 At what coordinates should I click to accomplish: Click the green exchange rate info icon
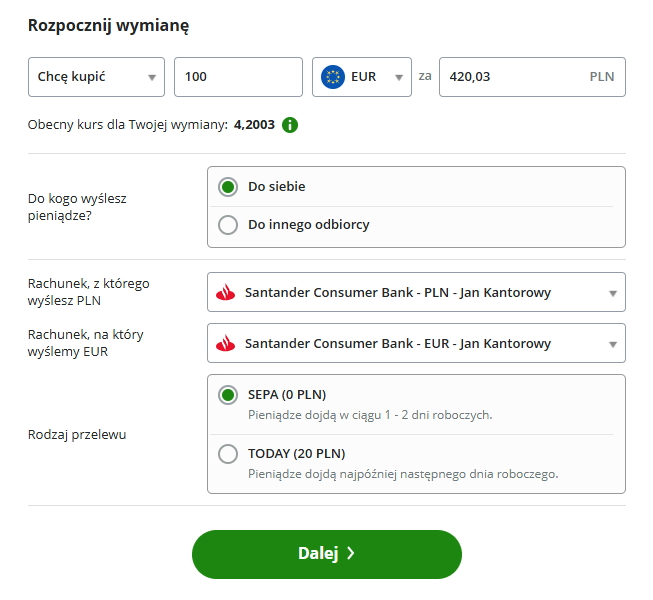(x=290, y=125)
